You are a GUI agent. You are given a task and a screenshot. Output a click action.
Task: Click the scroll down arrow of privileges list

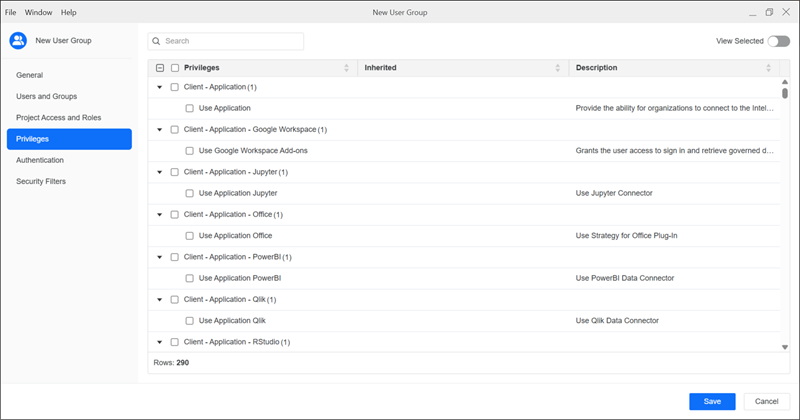(x=785, y=346)
